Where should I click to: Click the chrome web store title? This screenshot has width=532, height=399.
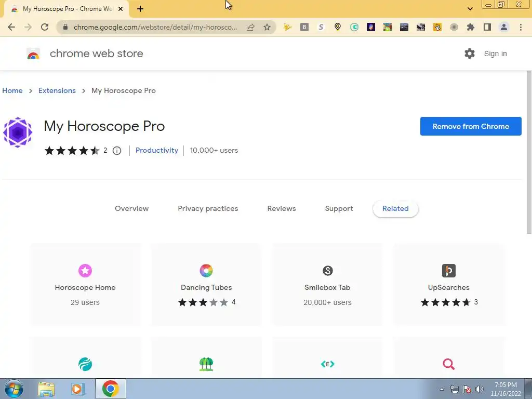[x=96, y=54]
